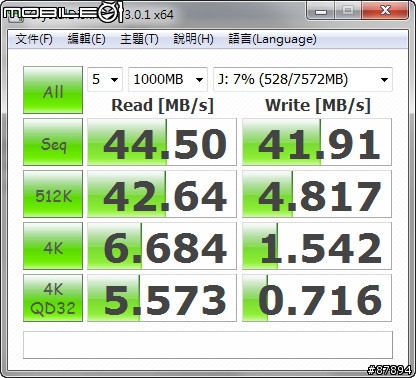Open the 1000MB test size dropdown
Image resolution: width=416 pixels, height=378 pixels.
pyautogui.click(x=168, y=79)
